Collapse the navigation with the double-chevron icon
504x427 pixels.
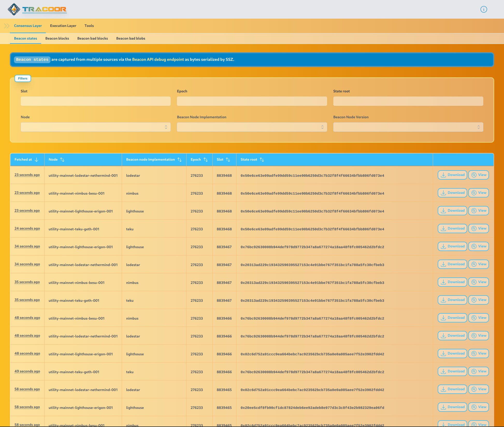[x=6, y=26]
